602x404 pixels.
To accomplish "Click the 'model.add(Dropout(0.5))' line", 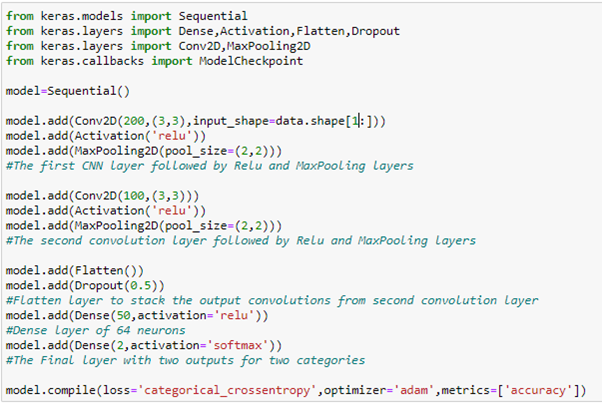I will (x=85, y=286).
